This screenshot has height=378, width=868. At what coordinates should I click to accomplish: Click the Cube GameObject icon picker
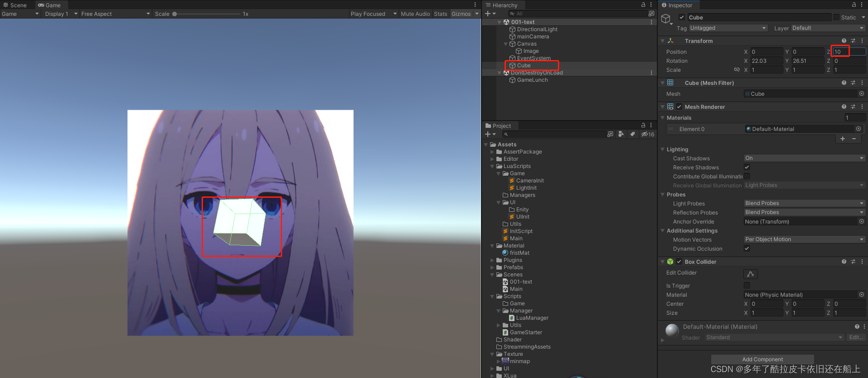pos(668,19)
